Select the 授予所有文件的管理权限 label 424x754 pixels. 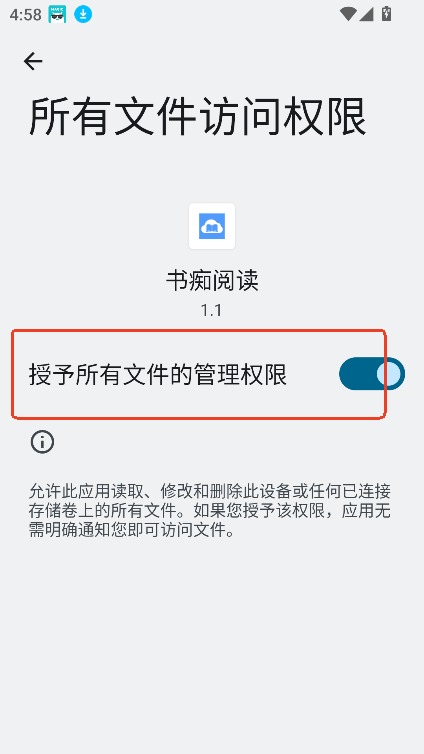pos(158,375)
